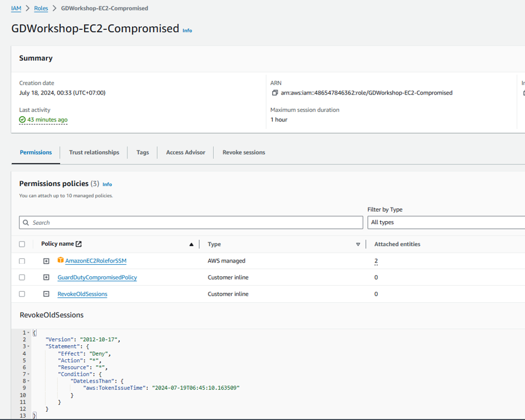The width and height of the screenshot is (525, 420).
Task: Click attached entities 0 for GuardDutyCompromisedPolicy
Action: [376, 277]
